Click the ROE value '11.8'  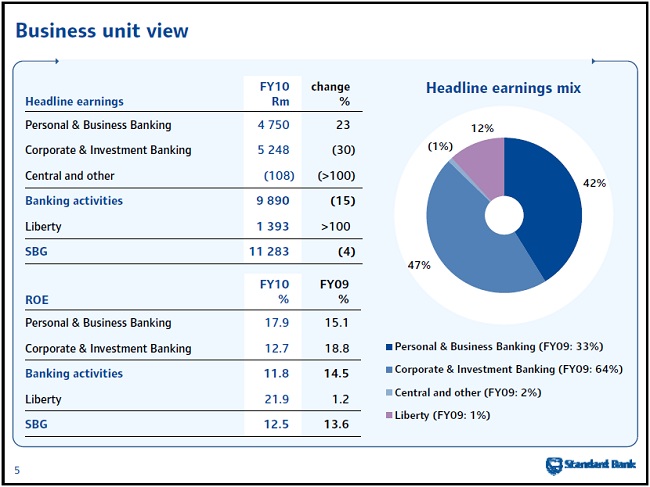(277, 373)
